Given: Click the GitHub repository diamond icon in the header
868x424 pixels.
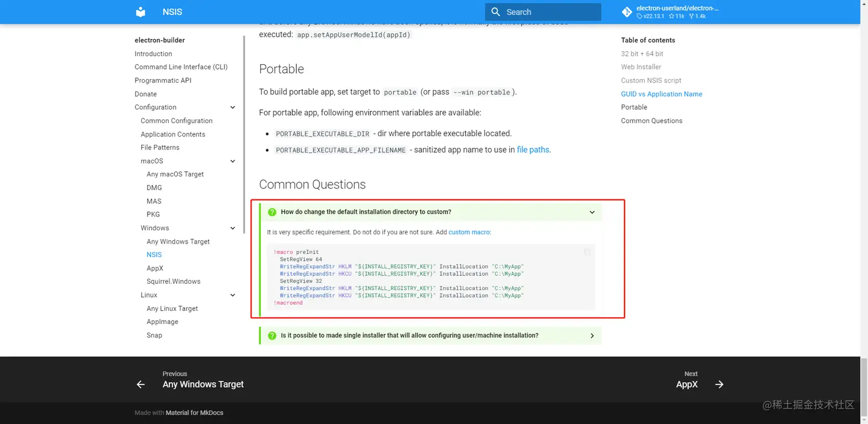Looking at the screenshot, I should (x=626, y=11).
